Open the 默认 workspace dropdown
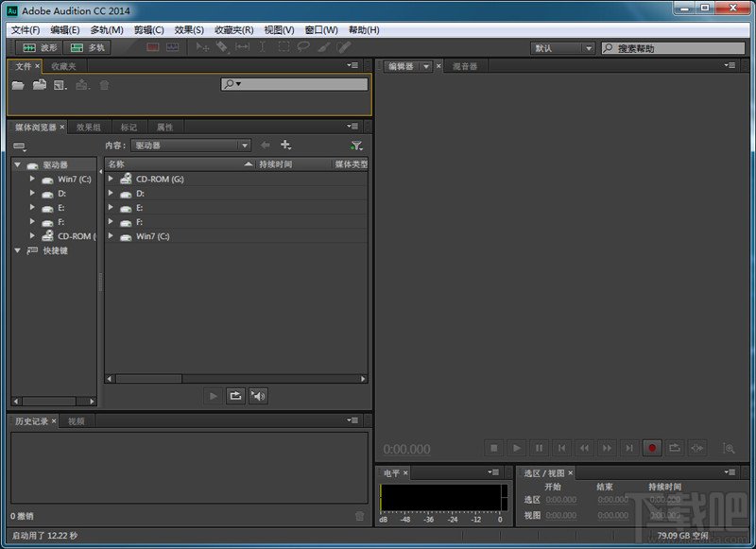 coord(563,48)
